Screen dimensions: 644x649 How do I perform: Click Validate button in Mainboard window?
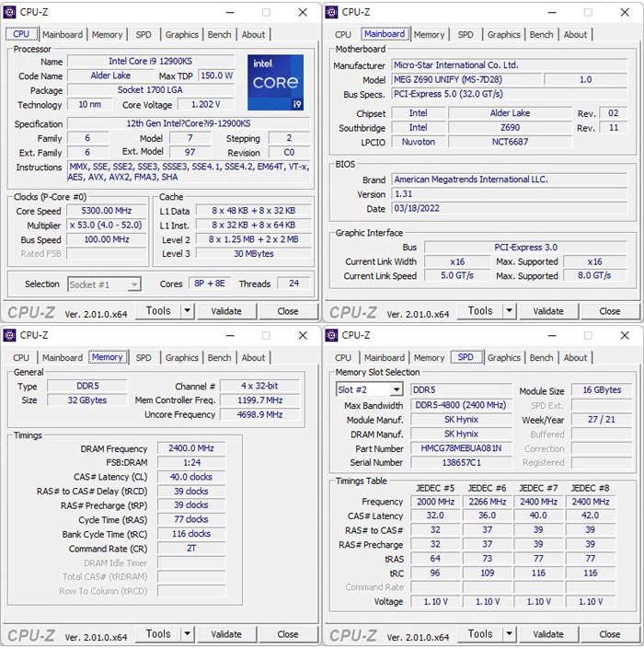(548, 311)
